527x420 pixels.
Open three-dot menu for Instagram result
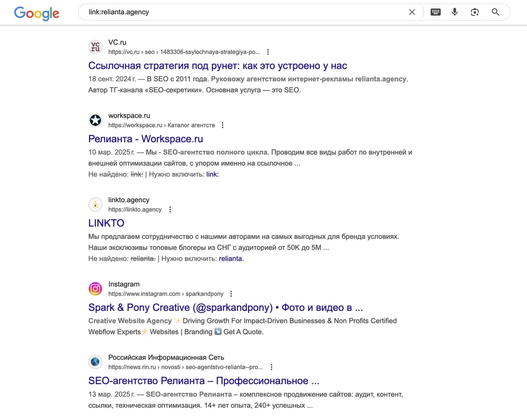[x=231, y=294]
